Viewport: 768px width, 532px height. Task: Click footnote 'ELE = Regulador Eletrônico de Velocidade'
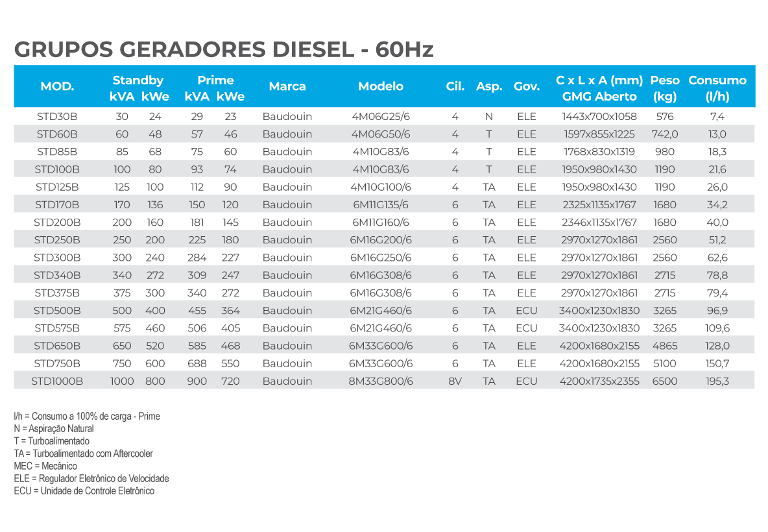coord(91,479)
